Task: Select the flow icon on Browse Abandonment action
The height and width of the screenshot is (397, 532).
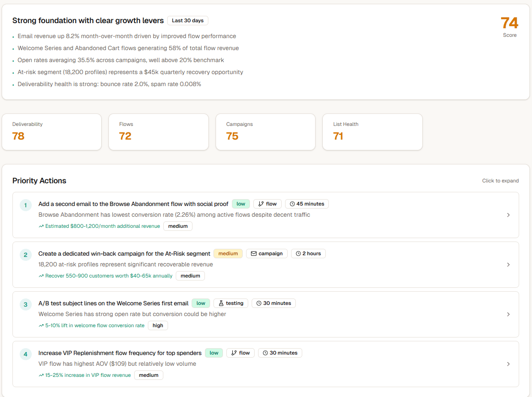Action: (260, 203)
